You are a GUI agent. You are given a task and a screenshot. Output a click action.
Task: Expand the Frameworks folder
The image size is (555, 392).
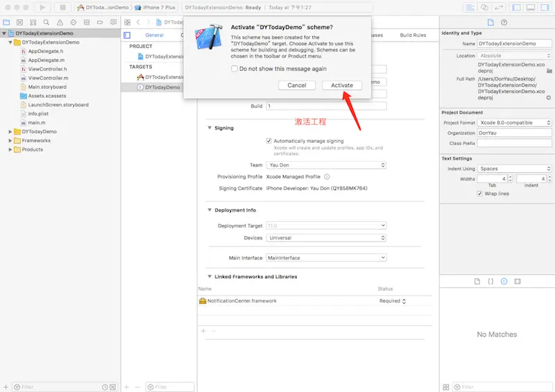10,141
